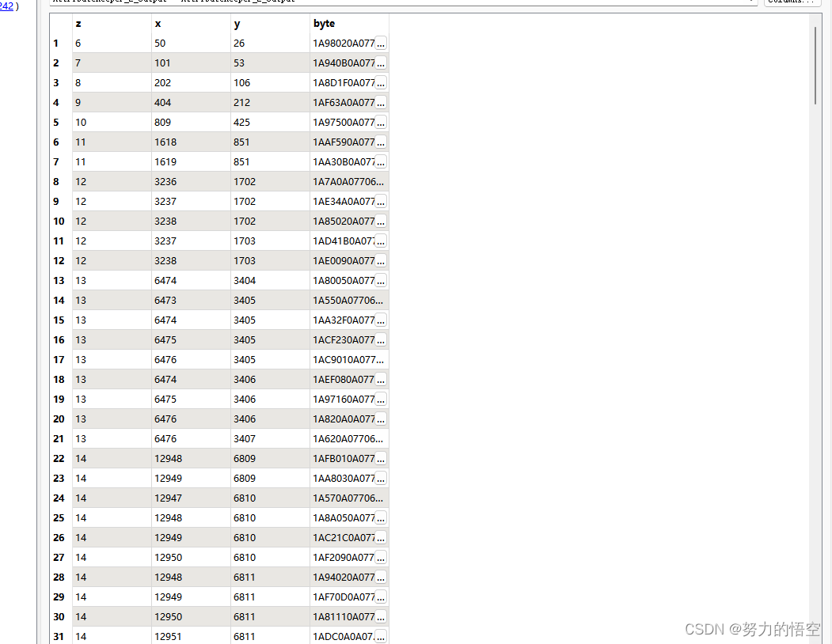Select x cell with value 404
This screenshot has height=644, width=832.
click(x=191, y=102)
